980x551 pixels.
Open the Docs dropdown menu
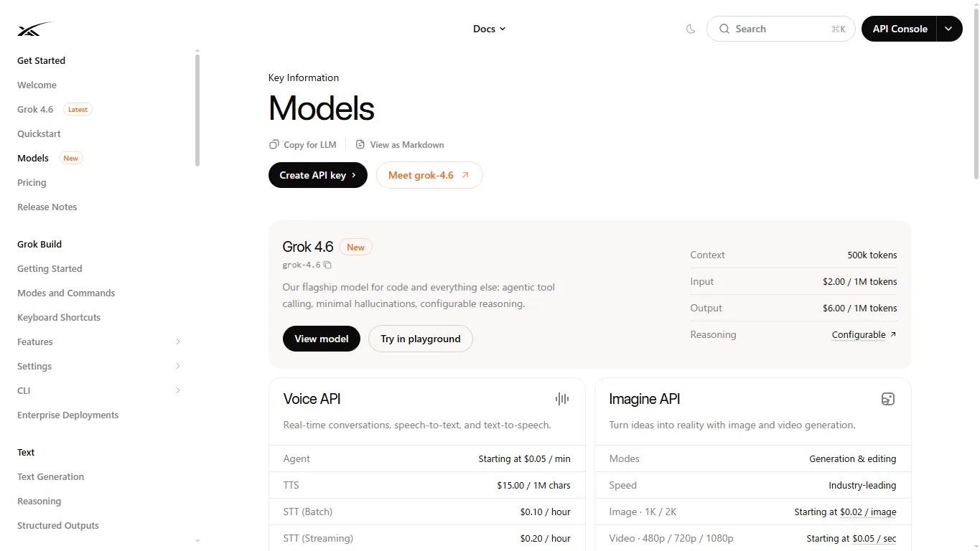(490, 29)
